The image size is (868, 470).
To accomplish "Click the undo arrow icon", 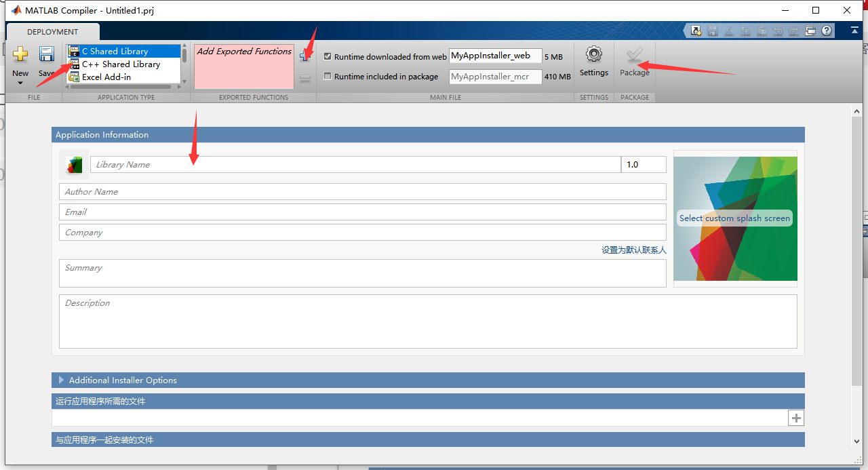I will (x=778, y=31).
